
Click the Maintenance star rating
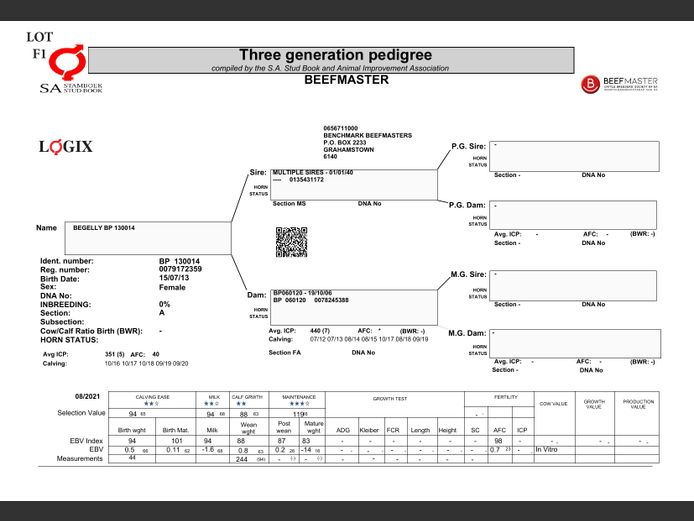pos(299,404)
